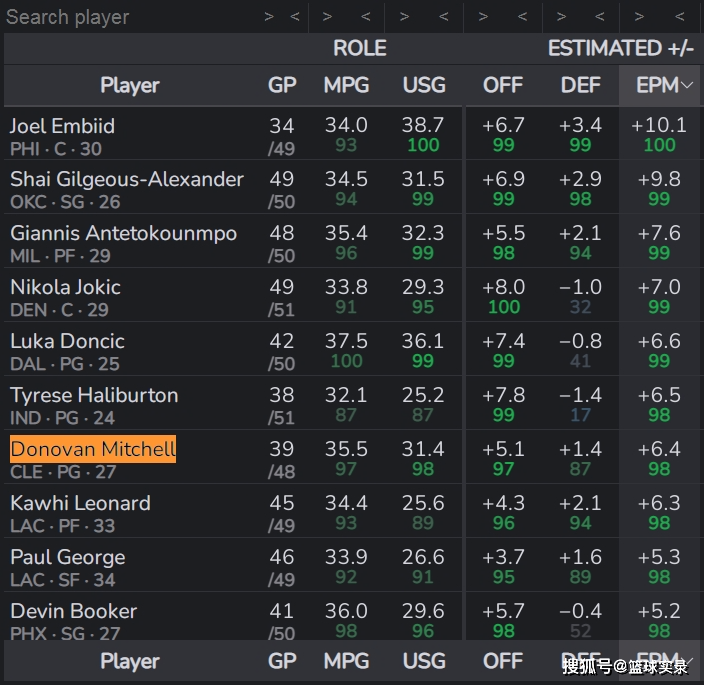Viewport: 704px width, 685px height.
Task: Open Joel Embiid's player page
Action: (x=62, y=126)
